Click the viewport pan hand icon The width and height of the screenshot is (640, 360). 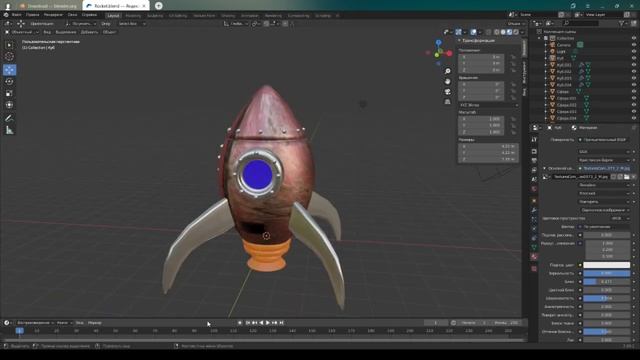coord(448,82)
